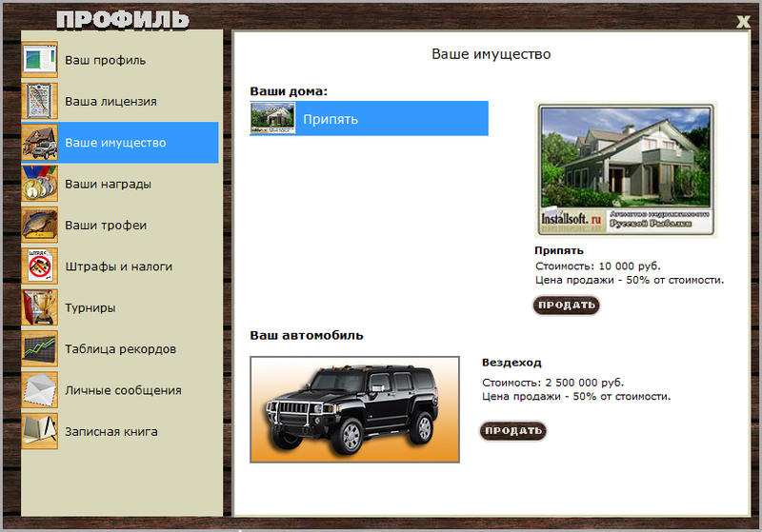Click the Ваш профиль sidebar icon

39,60
